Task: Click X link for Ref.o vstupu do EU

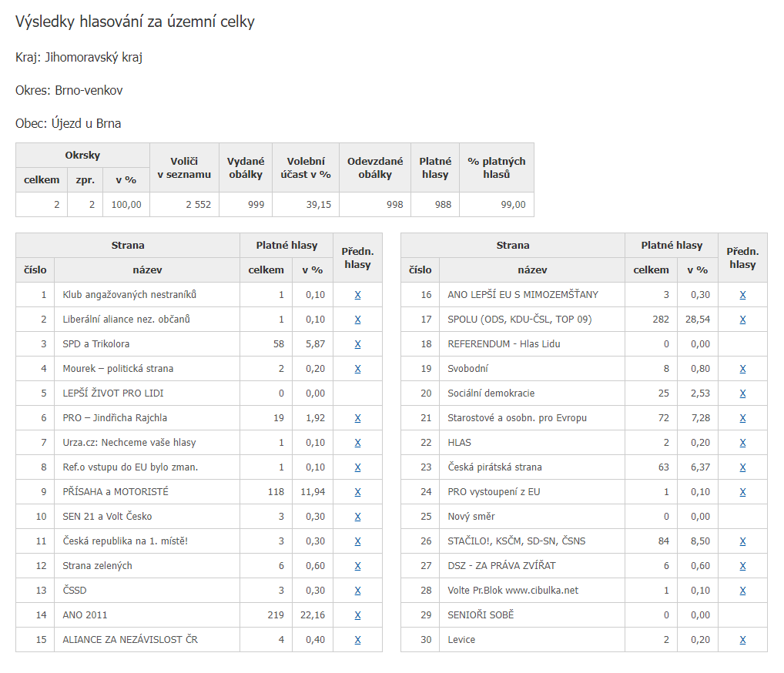Action: coord(357,467)
